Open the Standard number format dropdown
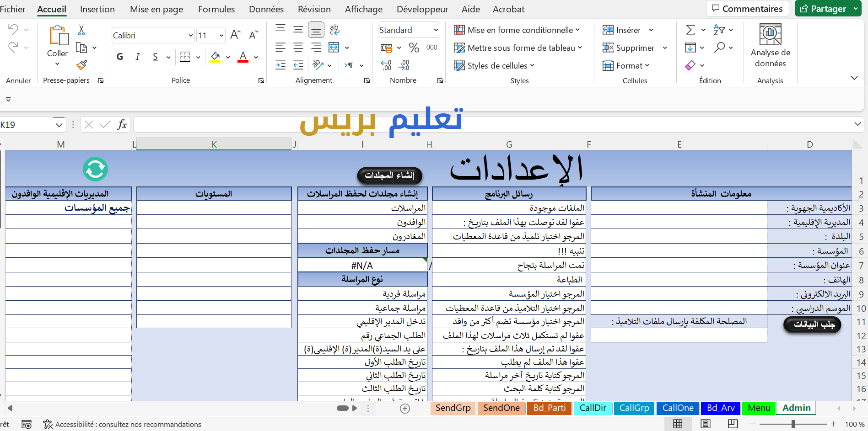The height and width of the screenshot is (431, 868). (x=436, y=30)
